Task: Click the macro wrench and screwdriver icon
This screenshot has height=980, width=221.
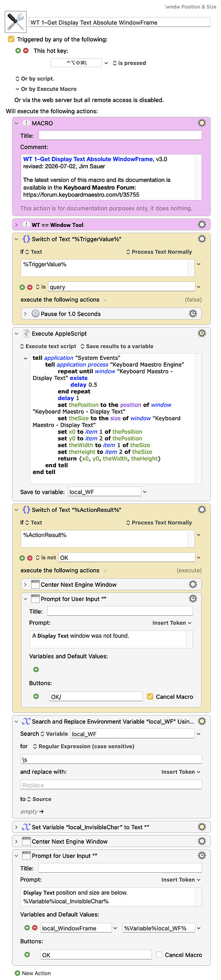Action: (15, 22)
